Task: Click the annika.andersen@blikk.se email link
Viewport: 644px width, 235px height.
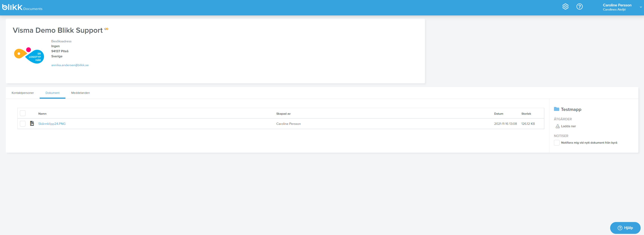Action: click(70, 65)
